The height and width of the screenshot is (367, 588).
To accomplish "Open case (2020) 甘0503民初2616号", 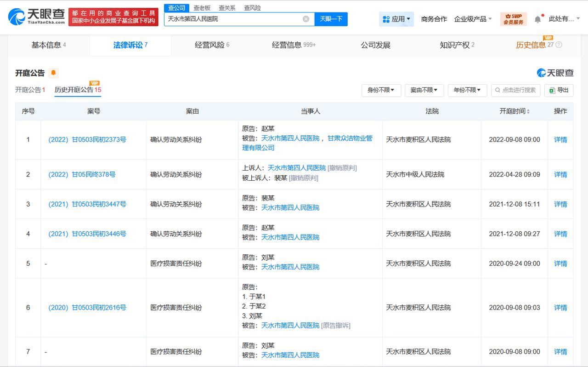I will (x=87, y=307).
